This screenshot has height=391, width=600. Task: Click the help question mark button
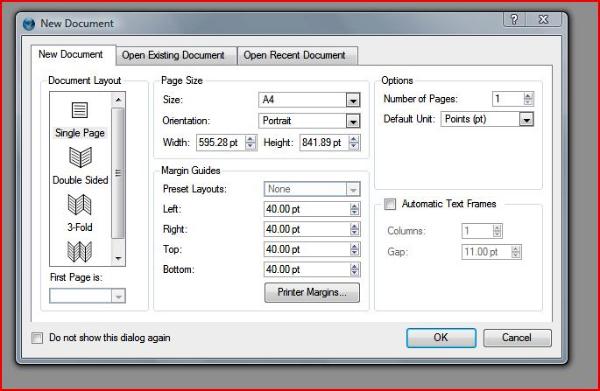515,19
